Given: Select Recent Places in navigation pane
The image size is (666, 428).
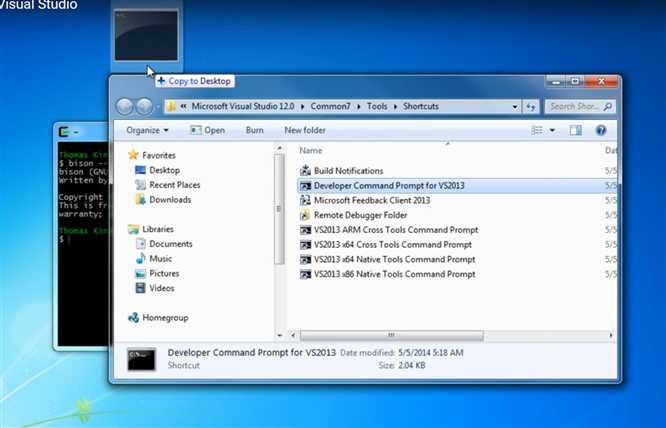Looking at the screenshot, I should (175, 185).
